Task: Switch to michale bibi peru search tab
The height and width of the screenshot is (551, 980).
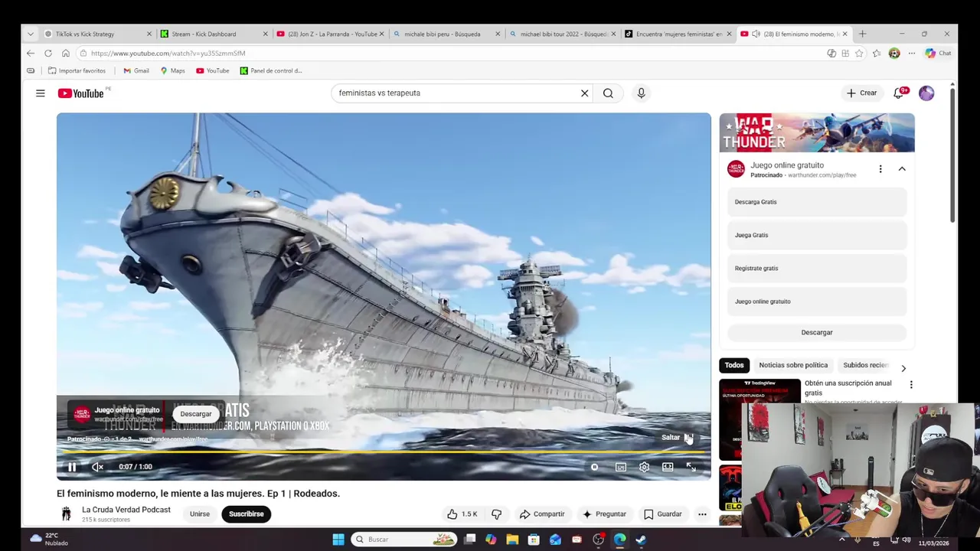Action: coord(446,34)
